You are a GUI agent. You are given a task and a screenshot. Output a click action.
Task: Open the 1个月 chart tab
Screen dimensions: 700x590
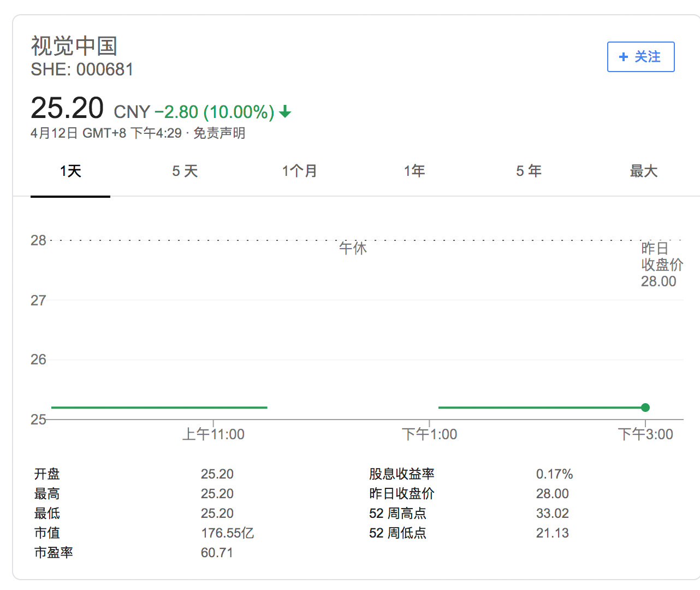pos(299,171)
